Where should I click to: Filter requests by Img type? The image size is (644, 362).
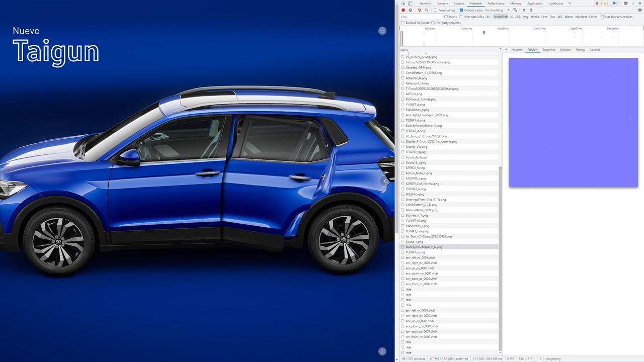[x=525, y=17]
